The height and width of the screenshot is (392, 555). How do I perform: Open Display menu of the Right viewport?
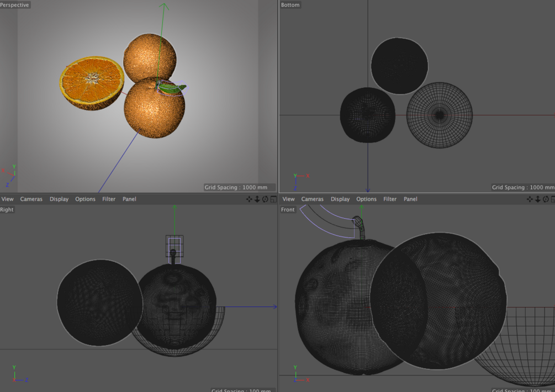(59, 199)
